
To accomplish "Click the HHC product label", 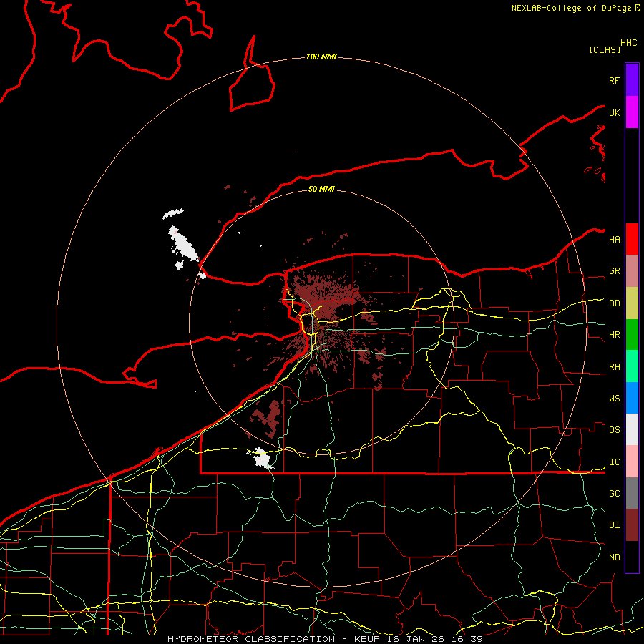I will (629, 43).
